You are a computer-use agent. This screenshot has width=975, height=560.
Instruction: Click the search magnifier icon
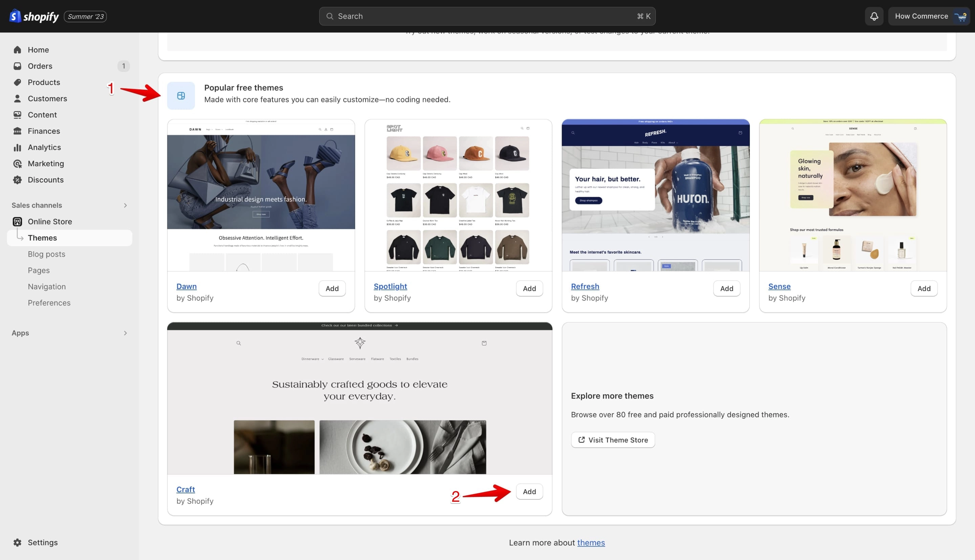[329, 16]
